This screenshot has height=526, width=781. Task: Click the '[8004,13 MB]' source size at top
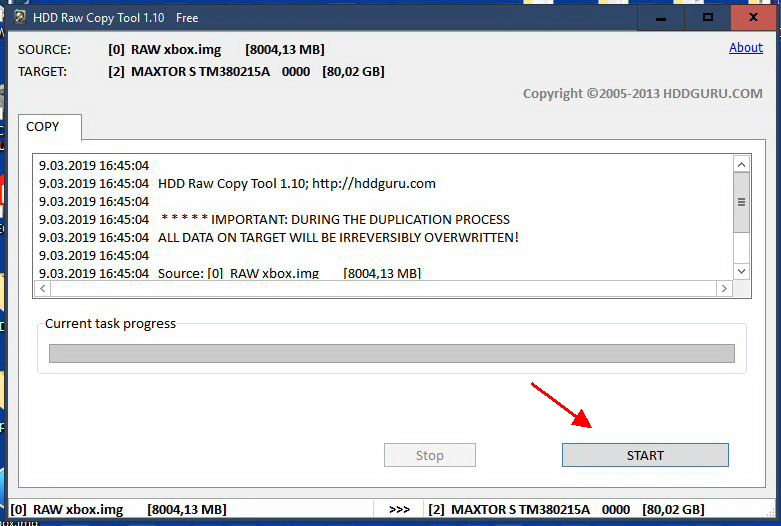click(284, 50)
